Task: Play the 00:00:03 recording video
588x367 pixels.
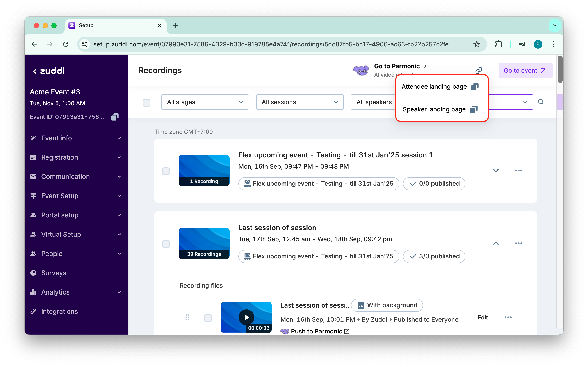Action: [246, 317]
